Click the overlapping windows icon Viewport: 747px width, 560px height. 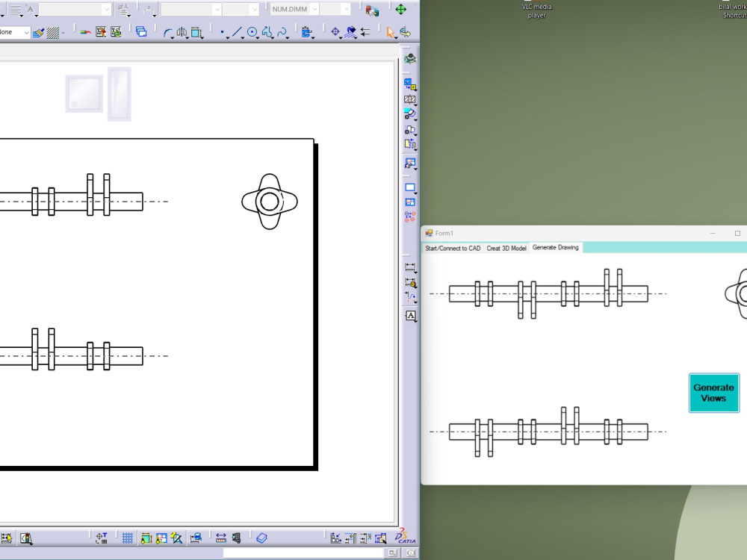tap(141, 32)
